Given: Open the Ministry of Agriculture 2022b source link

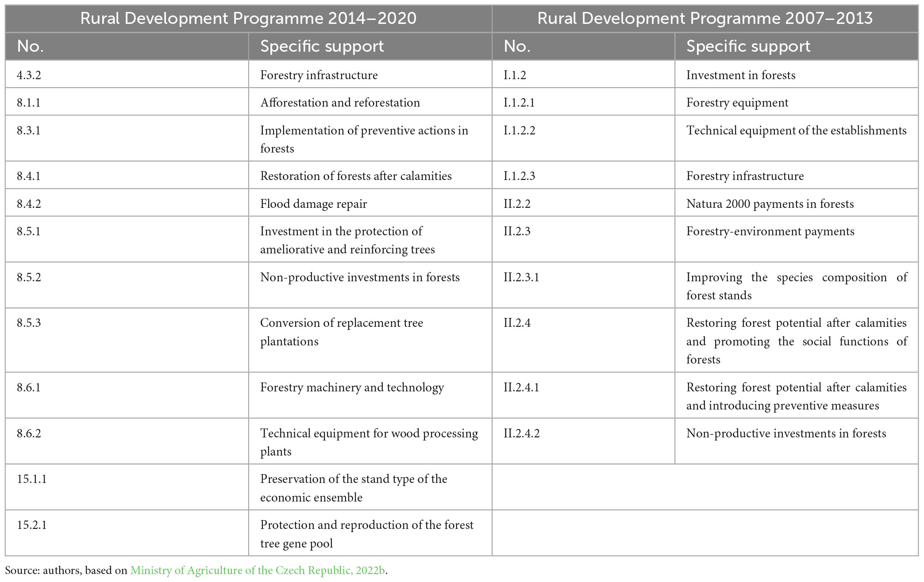Looking at the screenshot, I should [258, 570].
